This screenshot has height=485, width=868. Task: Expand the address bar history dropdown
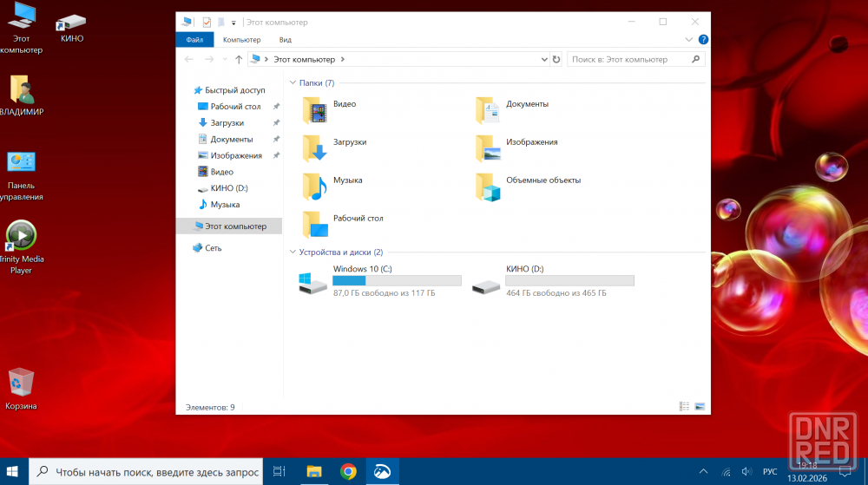tap(543, 60)
